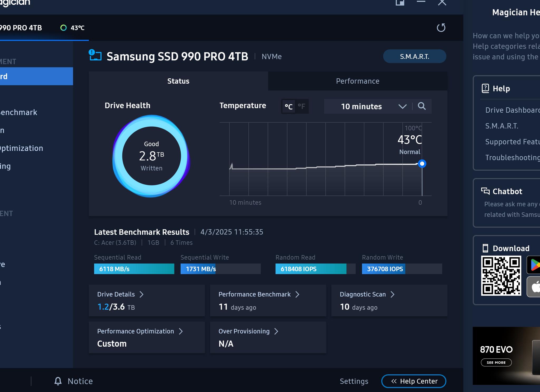Open the 10 minutes time range dropdown
This screenshot has width=540, height=392.
point(368,107)
